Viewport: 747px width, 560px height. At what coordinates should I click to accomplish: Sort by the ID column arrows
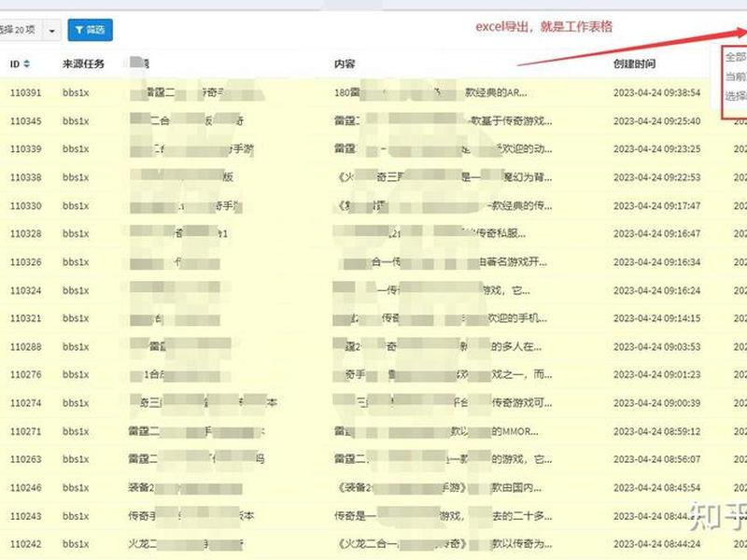click(27, 63)
